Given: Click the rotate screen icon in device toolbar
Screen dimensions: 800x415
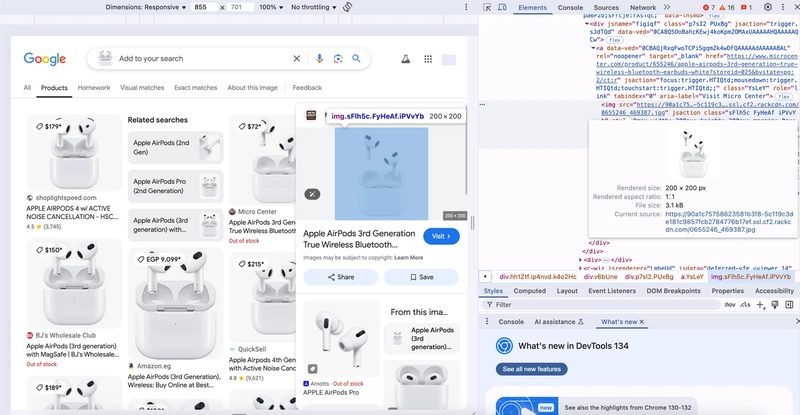Looking at the screenshot, I should (347, 7).
